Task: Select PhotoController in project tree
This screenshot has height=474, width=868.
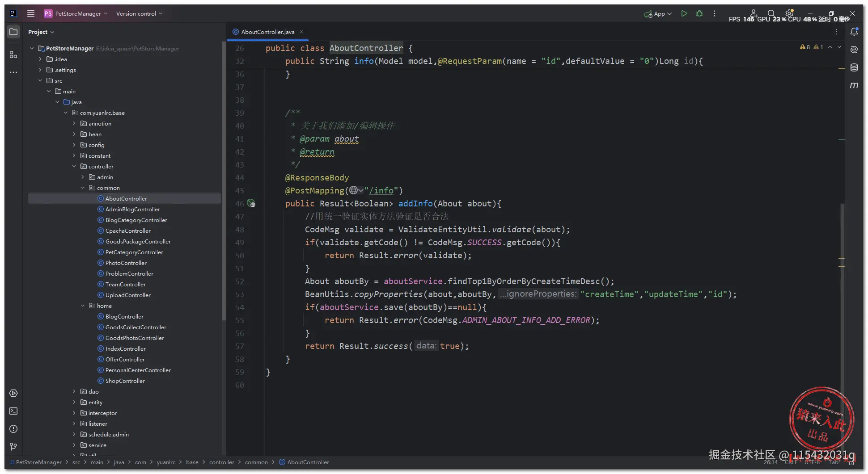Action: coord(126,263)
